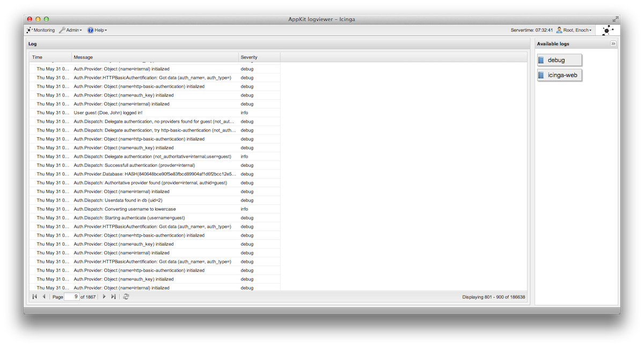Load the icinga-web log
The height and width of the screenshot is (347, 644).
point(559,75)
